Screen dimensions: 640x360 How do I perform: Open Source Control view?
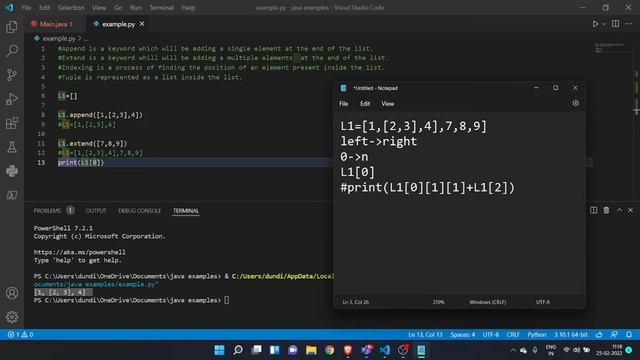pyautogui.click(x=12, y=75)
